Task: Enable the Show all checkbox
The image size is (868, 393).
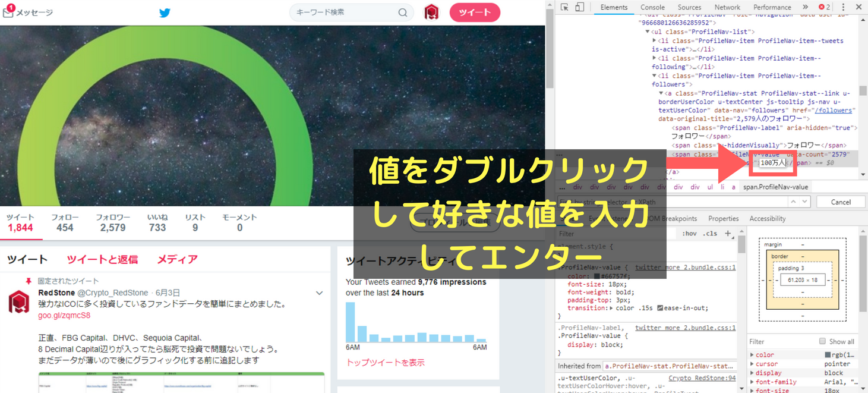Action: pos(822,341)
